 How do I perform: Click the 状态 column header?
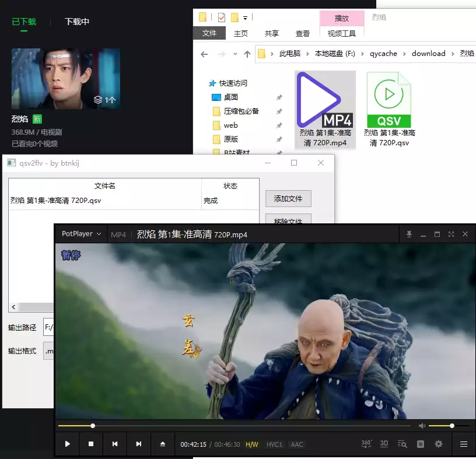point(230,186)
